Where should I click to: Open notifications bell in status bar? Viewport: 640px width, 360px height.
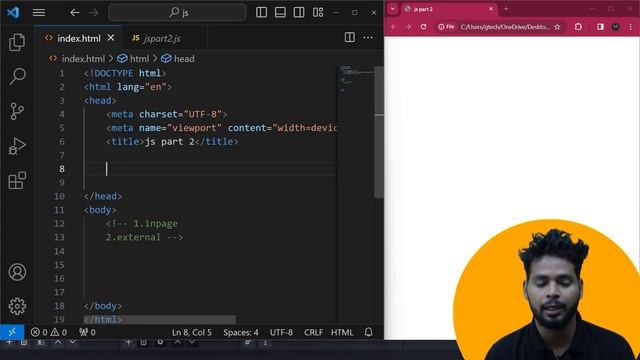click(x=369, y=332)
